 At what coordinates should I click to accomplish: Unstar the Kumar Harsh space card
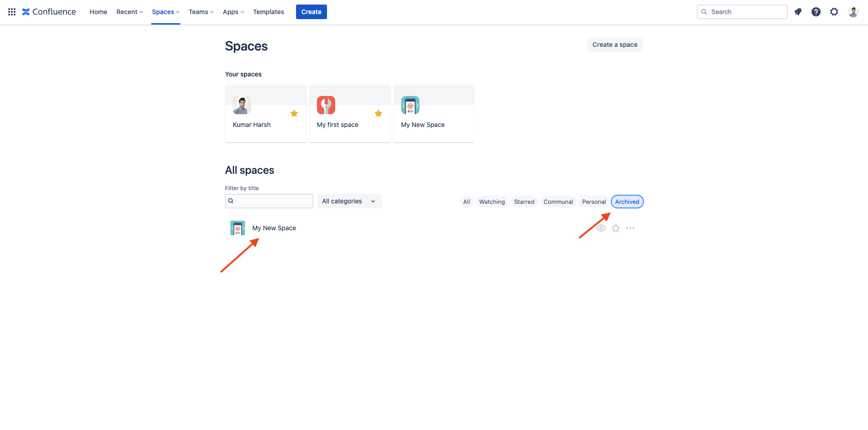pyautogui.click(x=294, y=113)
